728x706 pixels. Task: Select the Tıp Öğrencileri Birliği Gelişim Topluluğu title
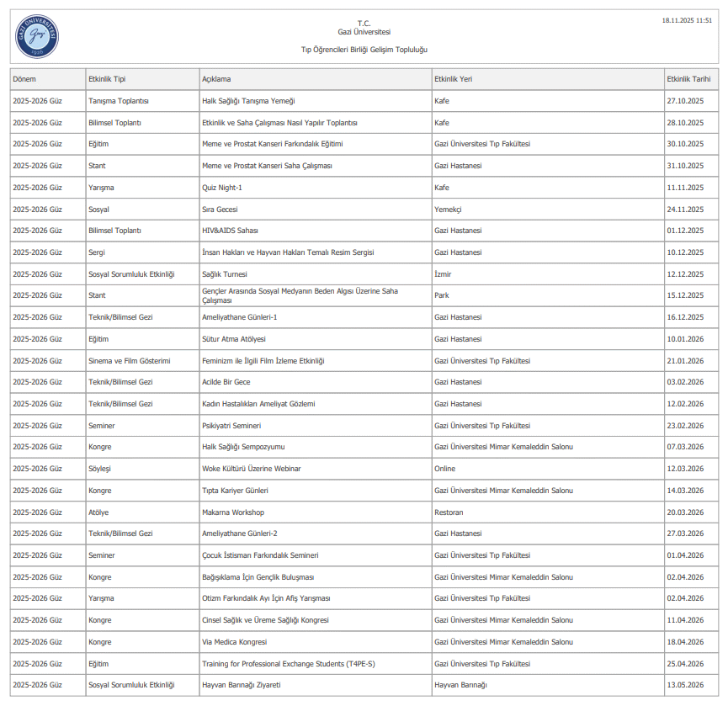pyautogui.click(x=364, y=50)
